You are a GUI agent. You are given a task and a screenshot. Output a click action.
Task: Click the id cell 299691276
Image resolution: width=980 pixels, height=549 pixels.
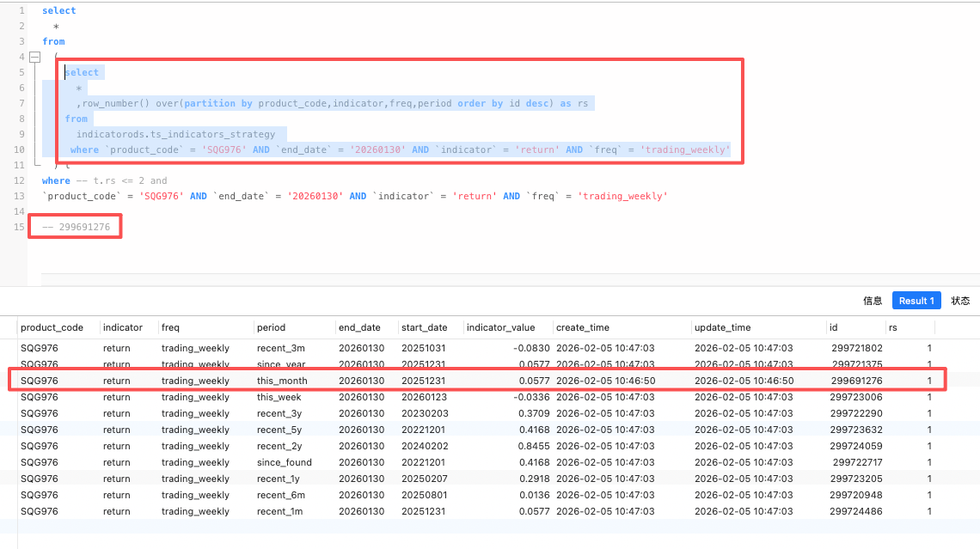(x=856, y=381)
